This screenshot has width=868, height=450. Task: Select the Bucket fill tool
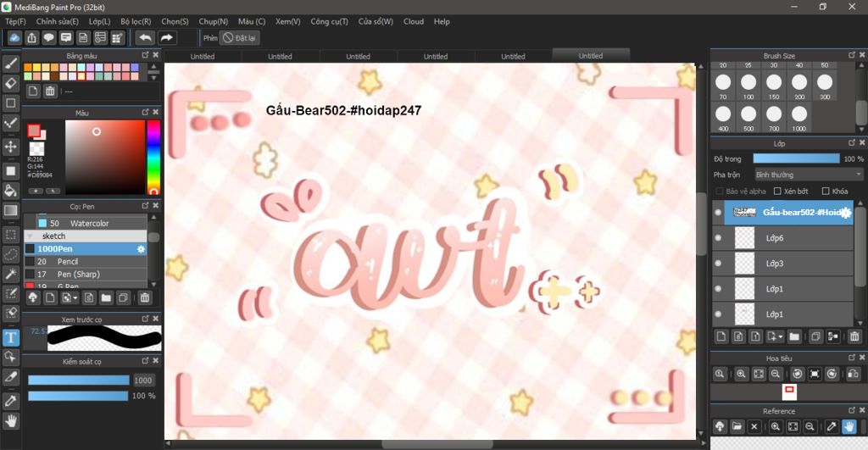(x=10, y=191)
